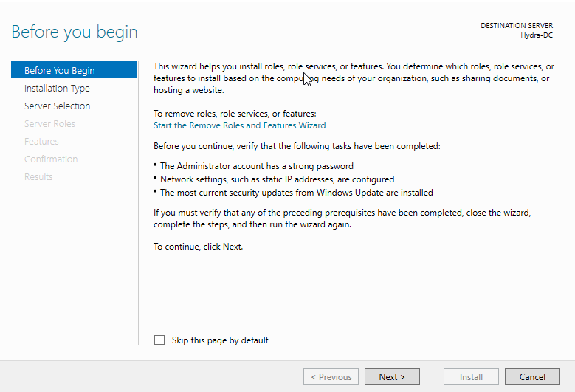Click the disabled Previous button

(331, 376)
